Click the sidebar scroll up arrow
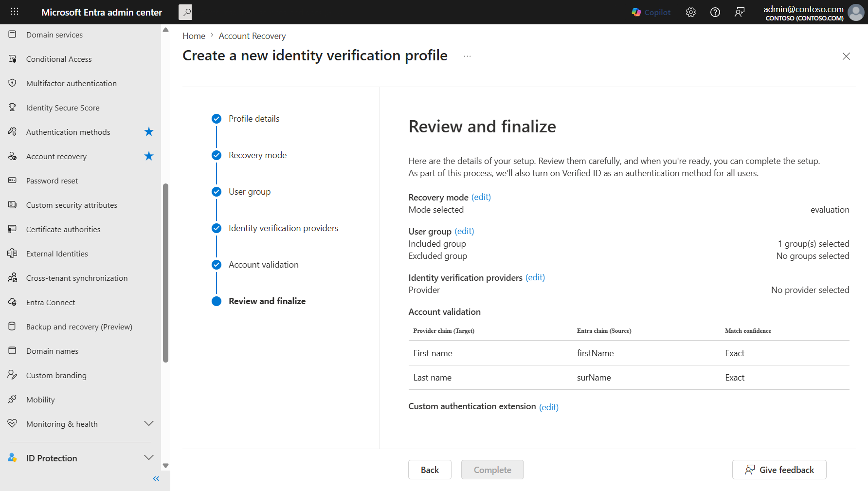Viewport: 868px width, 491px height. pos(165,30)
